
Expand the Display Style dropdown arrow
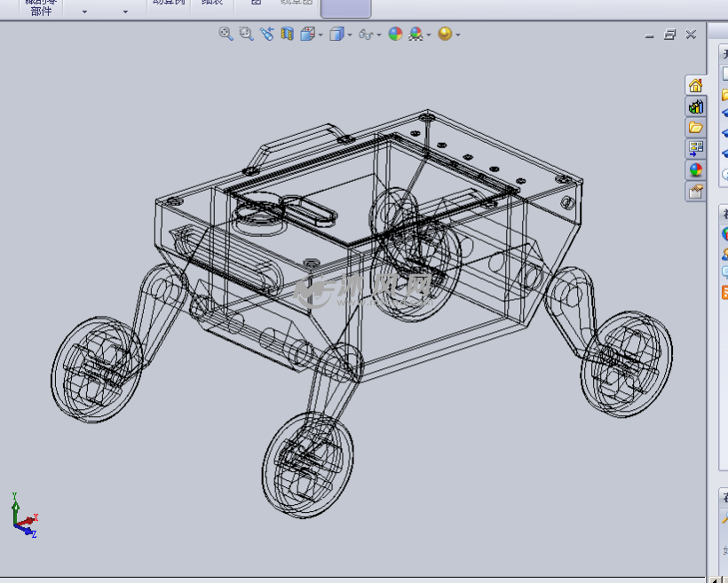pyautogui.click(x=349, y=35)
